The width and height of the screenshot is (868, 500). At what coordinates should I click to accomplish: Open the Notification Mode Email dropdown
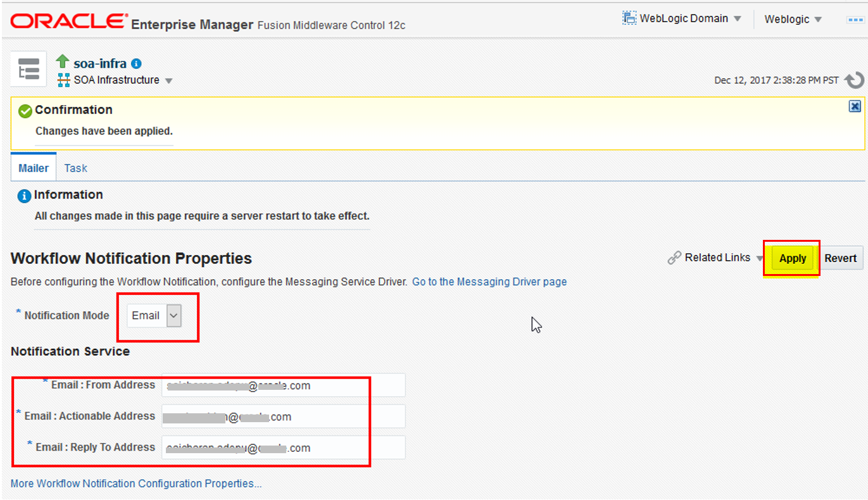click(x=154, y=315)
